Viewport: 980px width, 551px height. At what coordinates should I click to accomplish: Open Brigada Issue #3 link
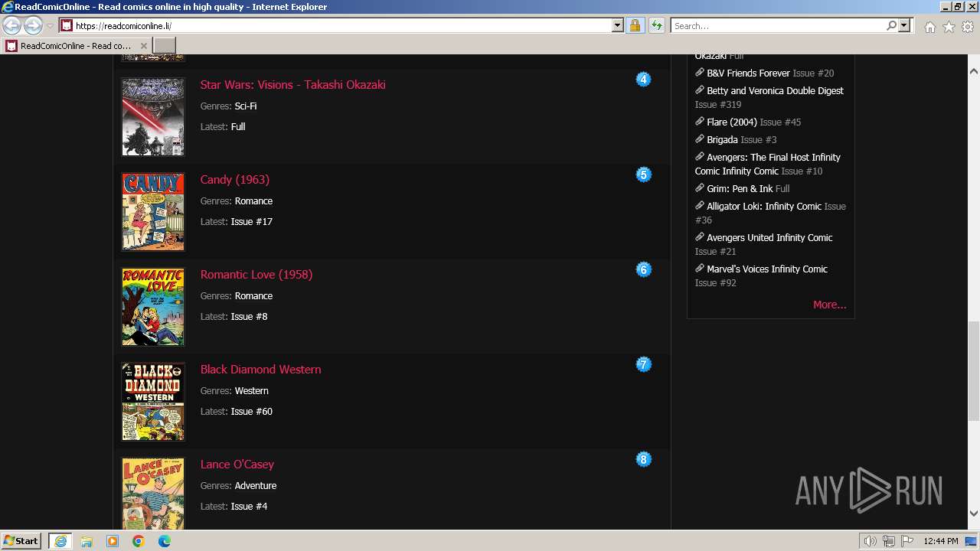[741, 140]
